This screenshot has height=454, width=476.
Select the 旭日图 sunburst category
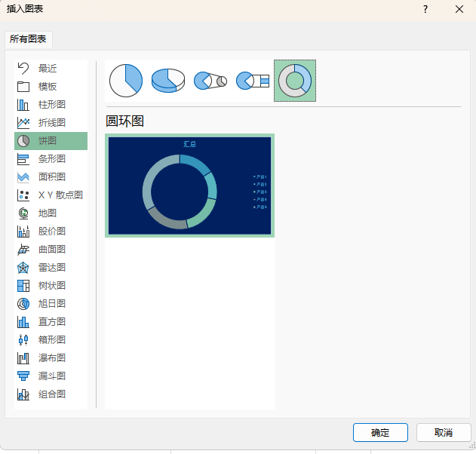(x=51, y=303)
